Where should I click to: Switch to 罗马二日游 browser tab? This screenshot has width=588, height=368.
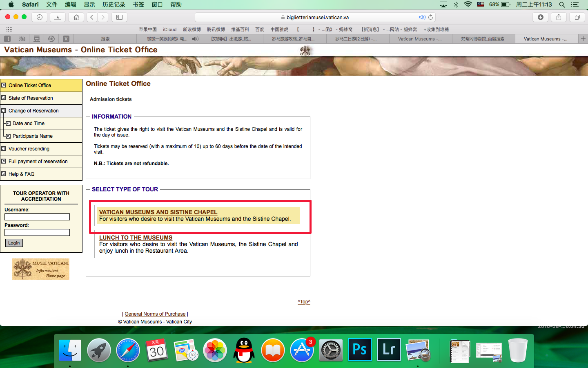click(x=356, y=39)
